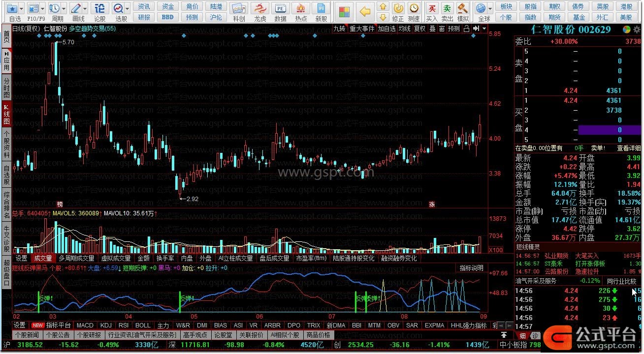Expand the 周期 period dropdown arrow
Viewport: 644px width, 354px height.
click(x=64, y=8)
